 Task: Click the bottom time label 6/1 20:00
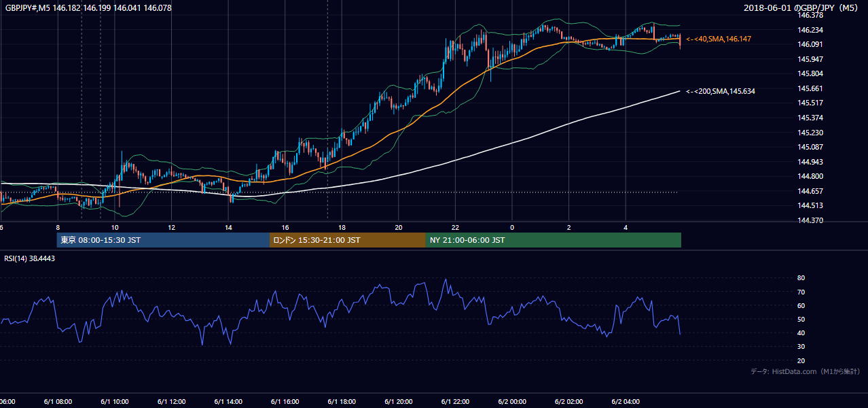click(x=399, y=402)
